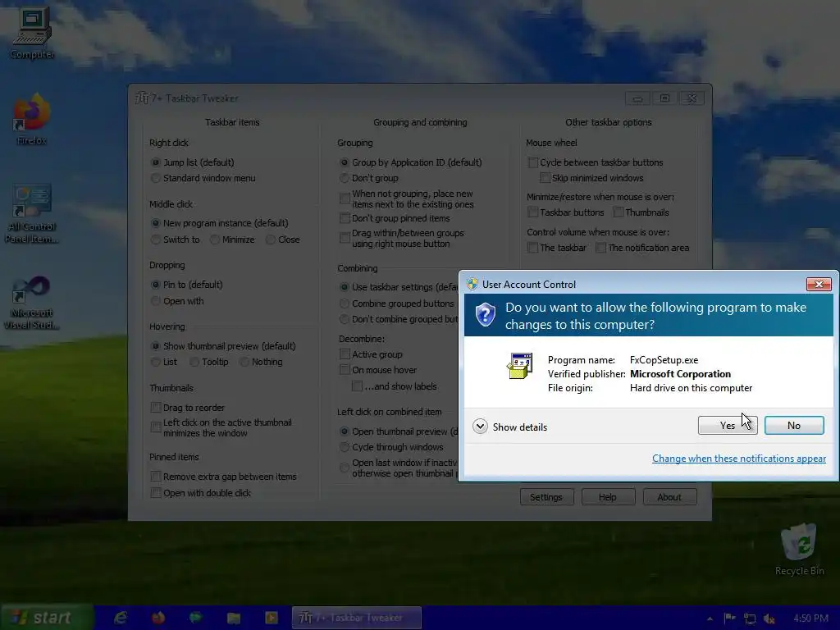Open the Computer desktop icon
840x630 pixels.
click(32, 33)
